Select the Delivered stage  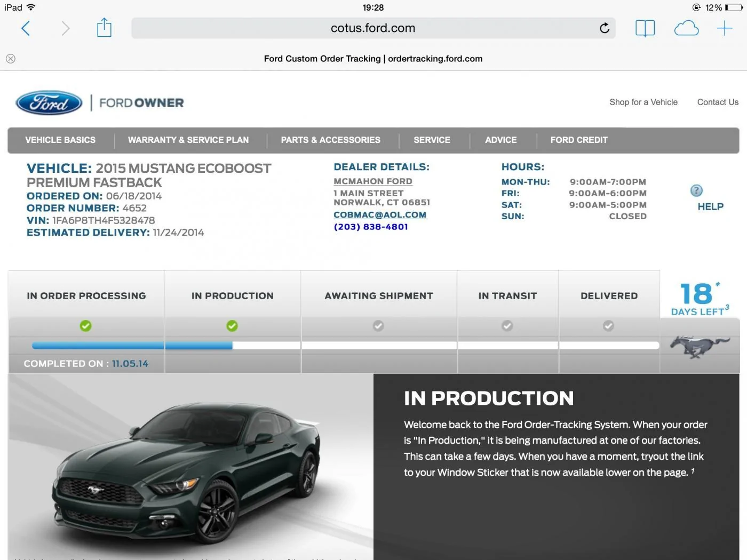(x=609, y=296)
